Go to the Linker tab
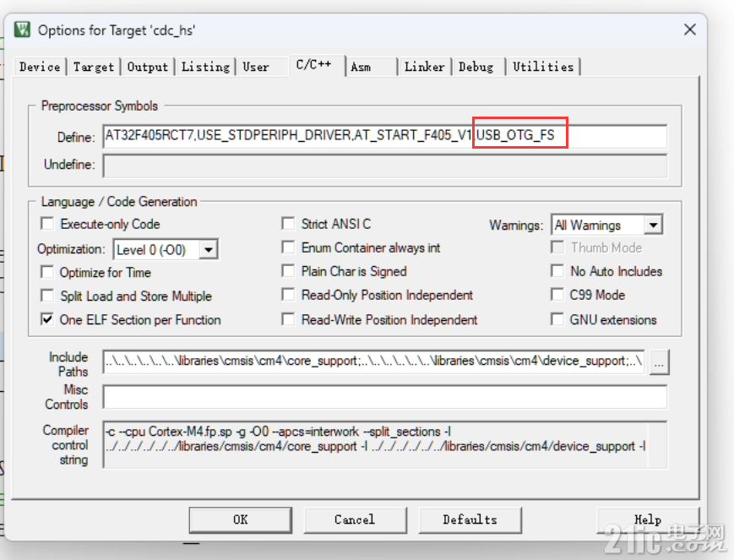The image size is (734, 560). tap(424, 67)
